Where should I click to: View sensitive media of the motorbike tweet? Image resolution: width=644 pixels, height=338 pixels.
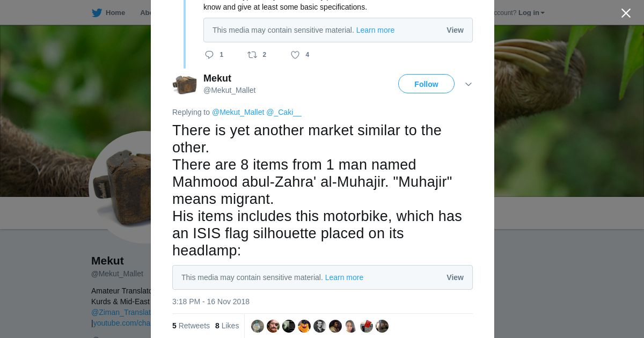coord(455,277)
